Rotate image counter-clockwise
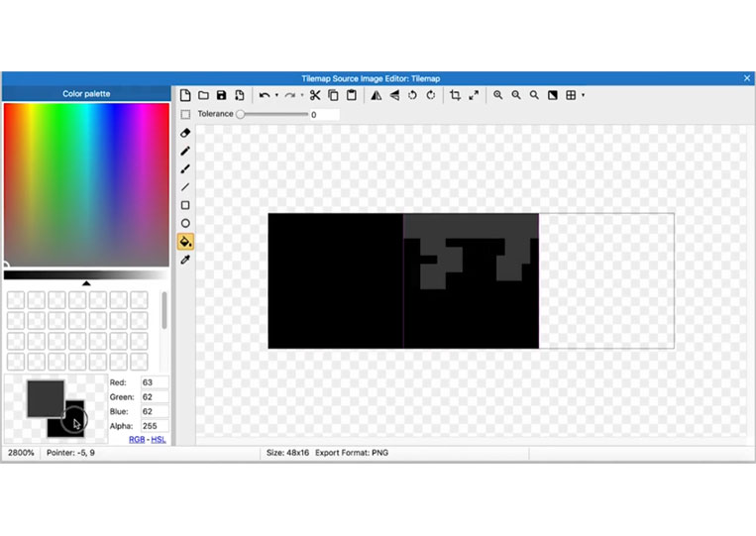756x536 pixels. click(x=412, y=95)
